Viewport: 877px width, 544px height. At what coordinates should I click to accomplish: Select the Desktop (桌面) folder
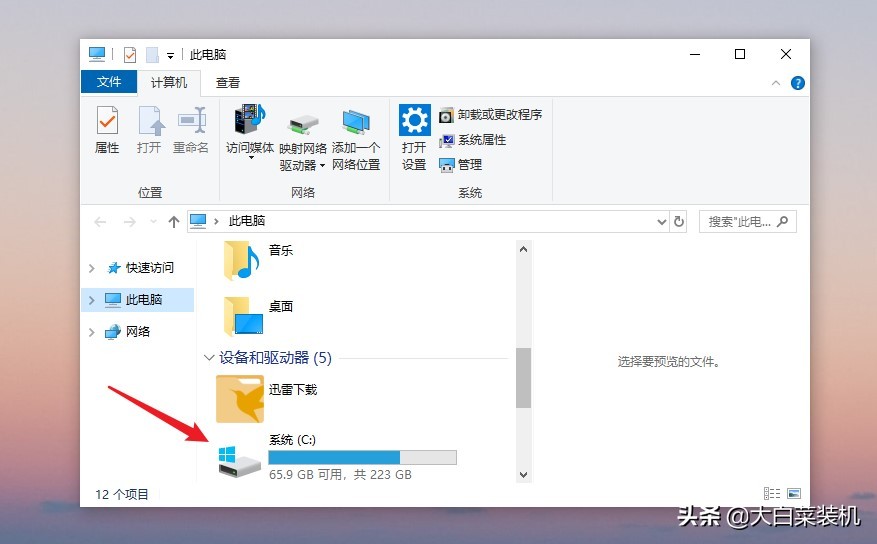point(243,315)
